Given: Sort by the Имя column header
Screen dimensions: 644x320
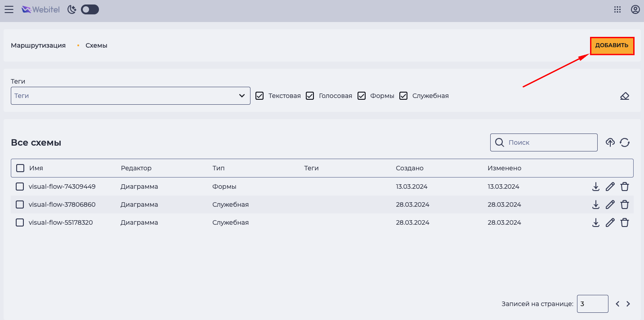Looking at the screenshot, I should tap(36, 168).
